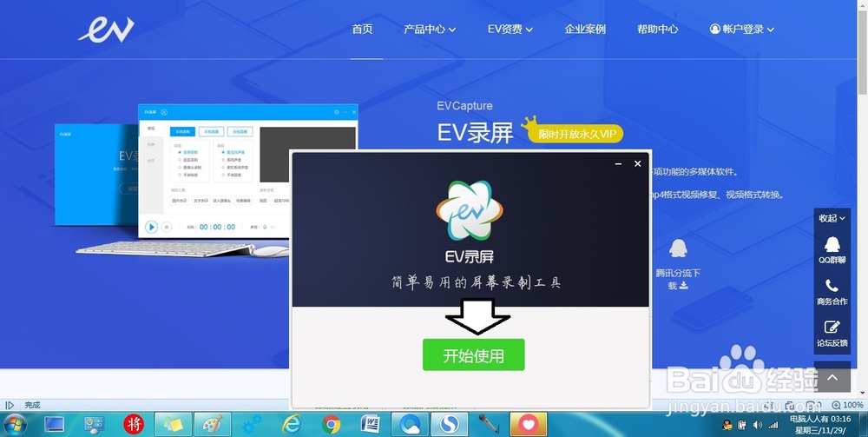The image size is (868, 437).
Task: Expand the 帐户登录 account dropdown
Action: click(x=742, y=30)
